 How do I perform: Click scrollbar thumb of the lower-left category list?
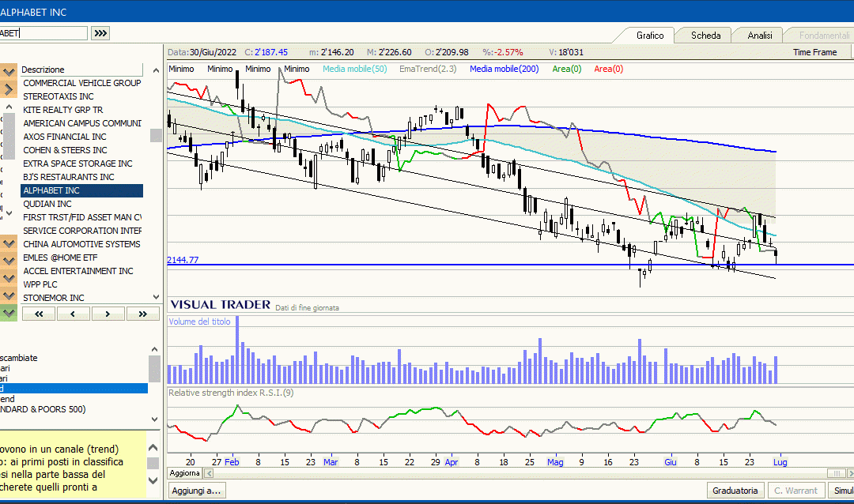point(155,368)
